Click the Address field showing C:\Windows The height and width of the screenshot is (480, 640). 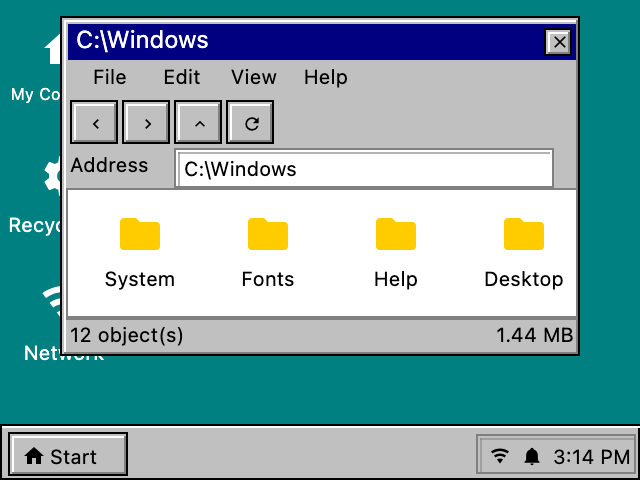364,169
